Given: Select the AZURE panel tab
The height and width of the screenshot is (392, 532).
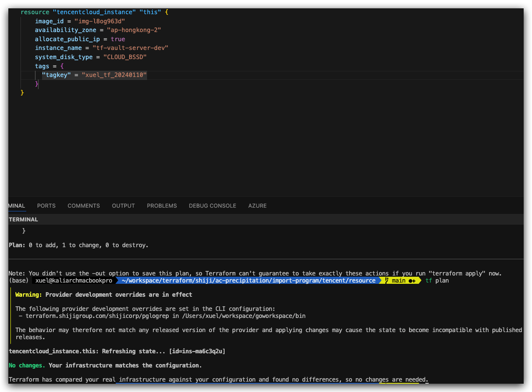Looking at the screenshot, I should click(257, 206).
